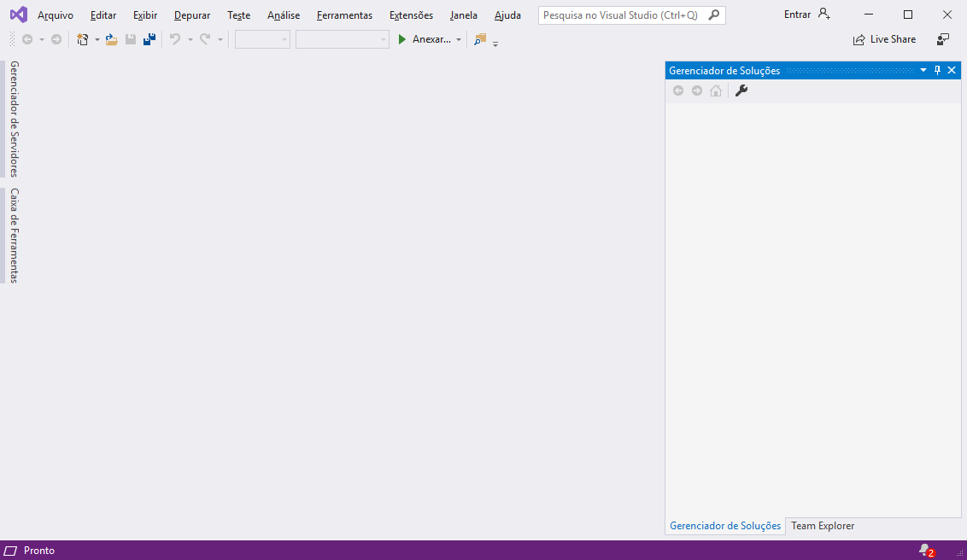Open the Editar menu
Image resolution: width=967 pixels, height=560 pixels.
coord(103,15)
